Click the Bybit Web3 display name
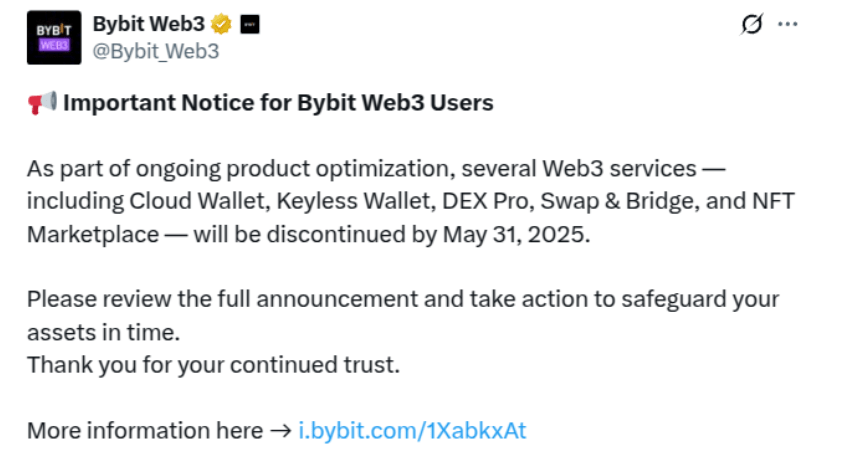 click(x=149, y=24)
